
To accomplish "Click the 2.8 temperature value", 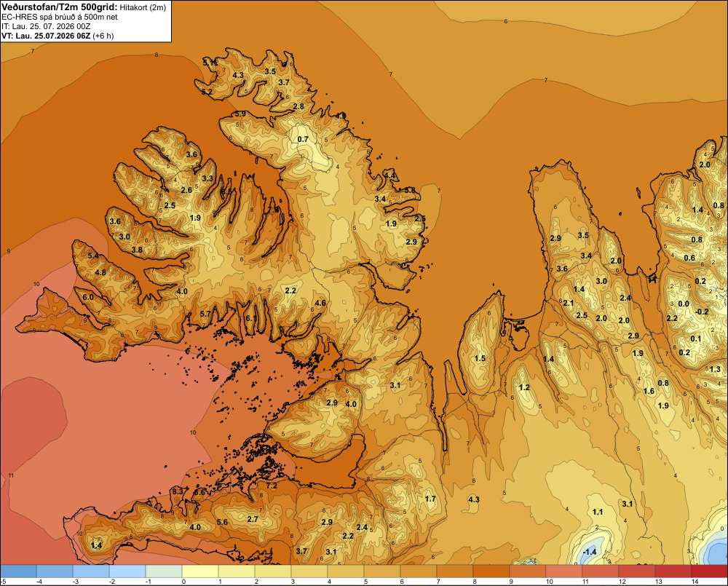I will click(299, 106).
